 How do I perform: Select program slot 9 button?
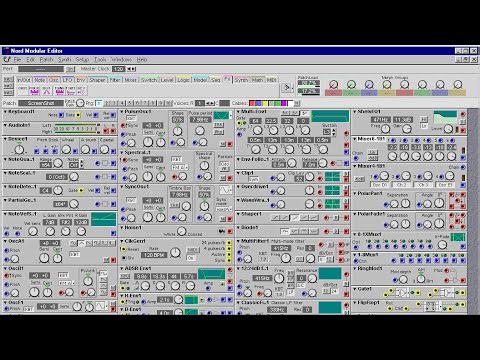click(x=161, y=103)
